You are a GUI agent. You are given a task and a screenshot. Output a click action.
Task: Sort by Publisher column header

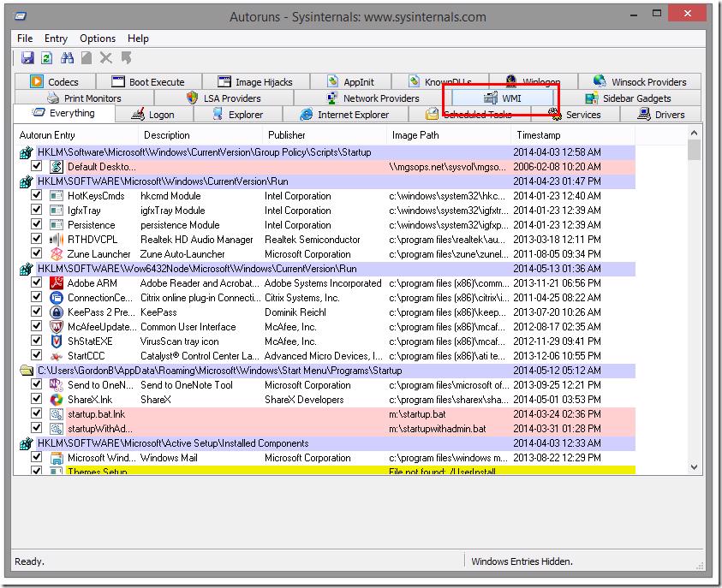(325, 135)
